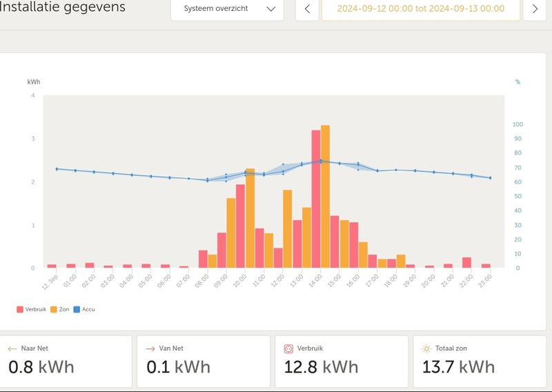Click the Installatie gegevens heading
This screenshot has height=392, width=552.
pyautogui.click(x=63, y=8)
